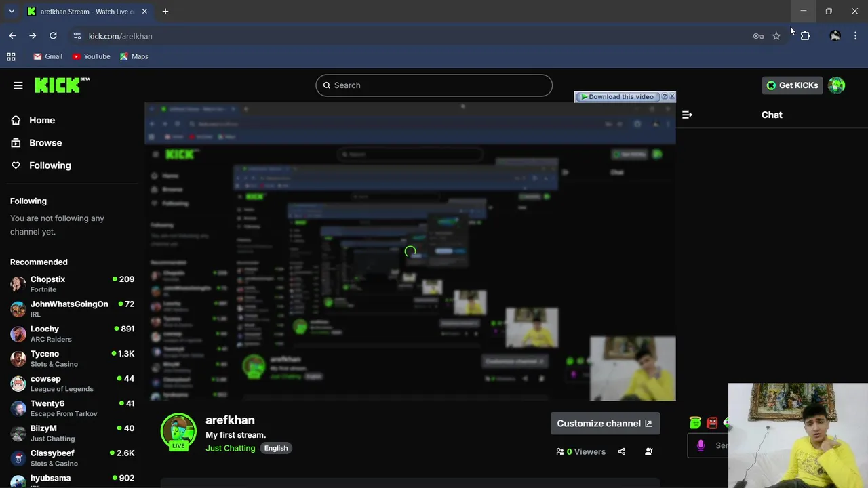The image size is (868, 488).
Task: Click the 0 Viewers count
Action: point(581,451)
